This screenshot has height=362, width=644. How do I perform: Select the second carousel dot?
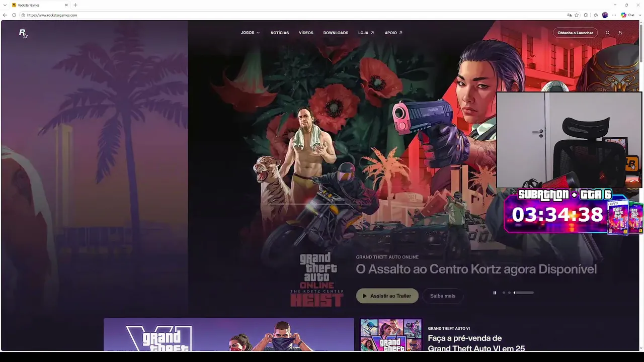click(x=509, y=293)
